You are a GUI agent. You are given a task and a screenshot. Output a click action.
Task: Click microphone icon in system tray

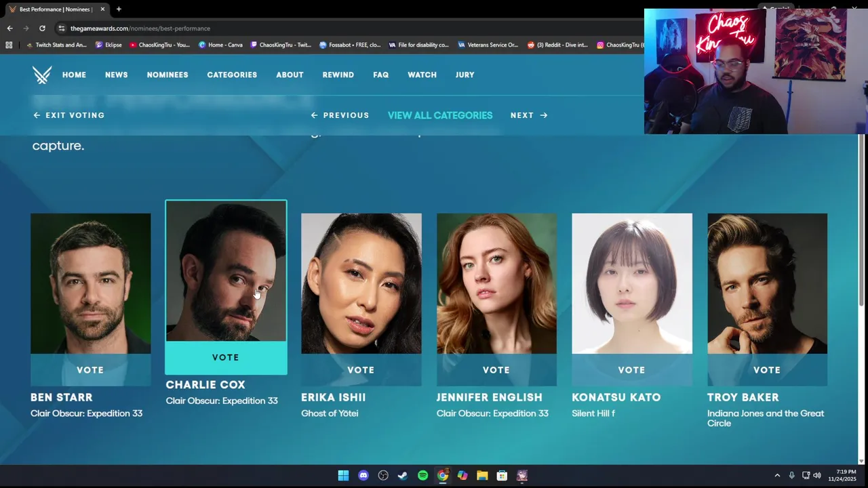pyautogui.click(x=791, y=475)
